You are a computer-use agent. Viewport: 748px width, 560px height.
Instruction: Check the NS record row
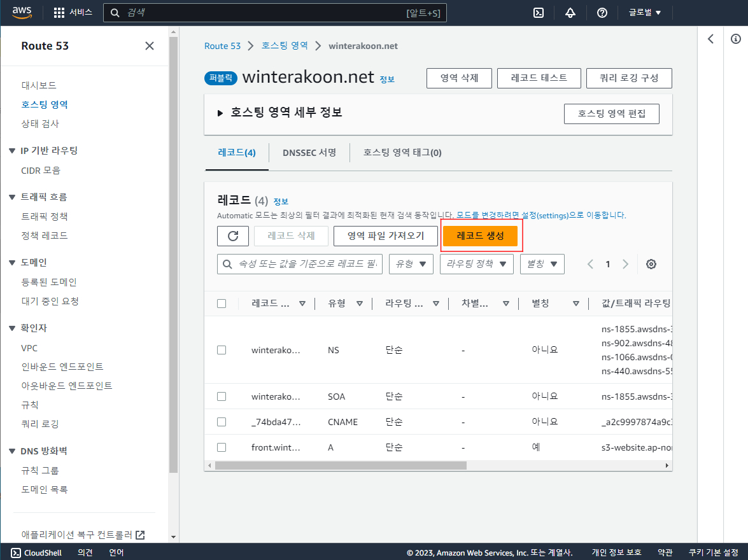click(x=222, y=349)
